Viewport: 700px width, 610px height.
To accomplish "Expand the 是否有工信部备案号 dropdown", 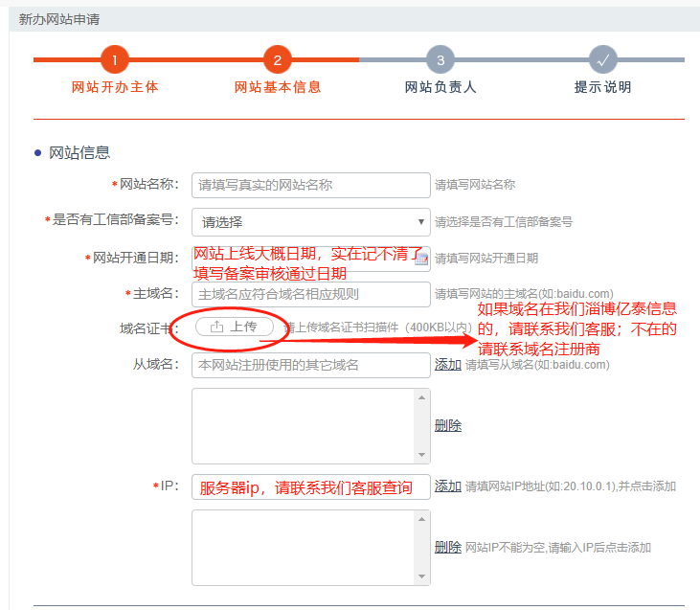I will pyautogui.click(x=310, y=222).
